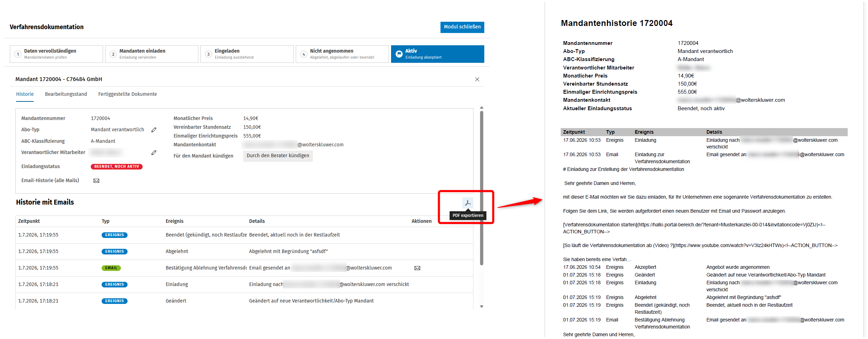Click 'Angebot wurde angenommen' in PDF
Image resolution: width=868 pixels, height=339 pixels.
(x=738, y=267)
